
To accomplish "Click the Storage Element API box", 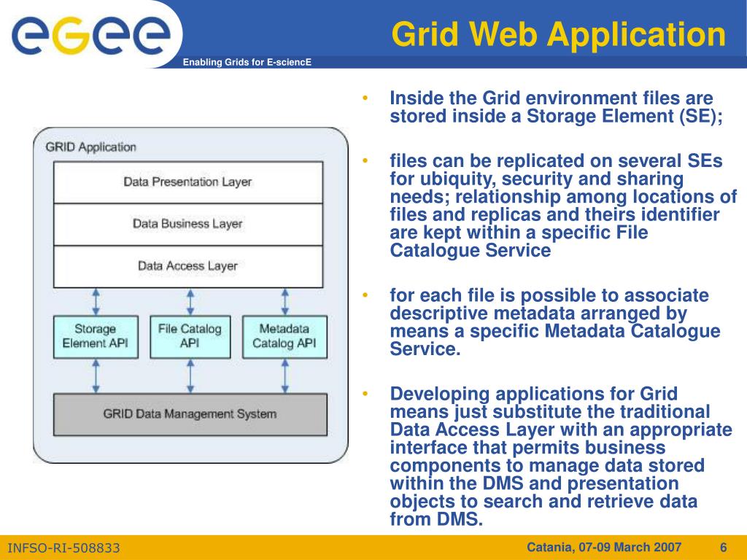I will click(x=96, y=337).
